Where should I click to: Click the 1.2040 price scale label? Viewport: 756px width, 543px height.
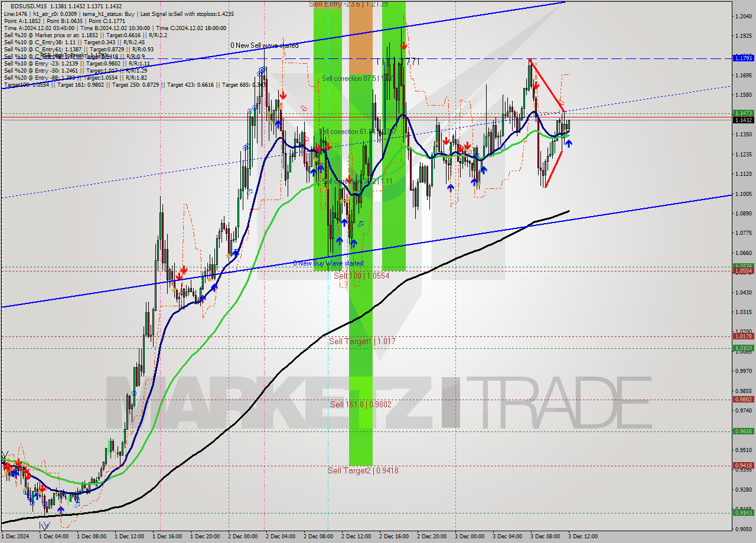pyautogui.click(x=743, y=16)
